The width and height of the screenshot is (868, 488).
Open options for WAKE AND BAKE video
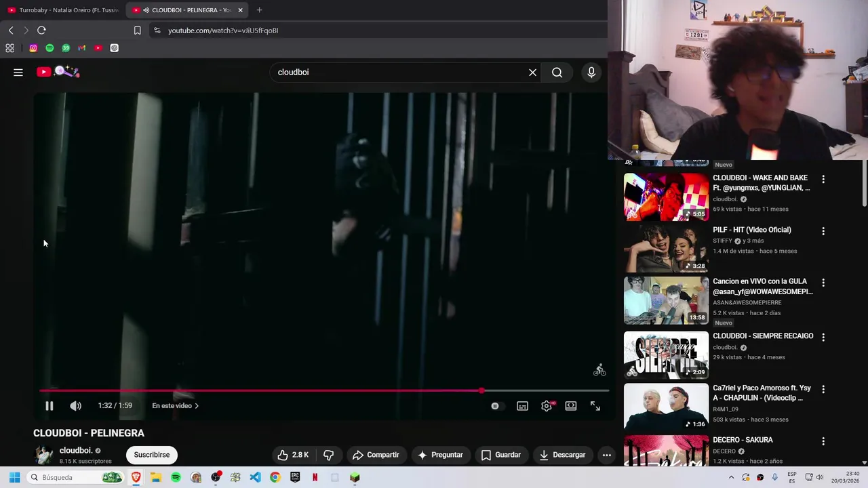[823, 180]
